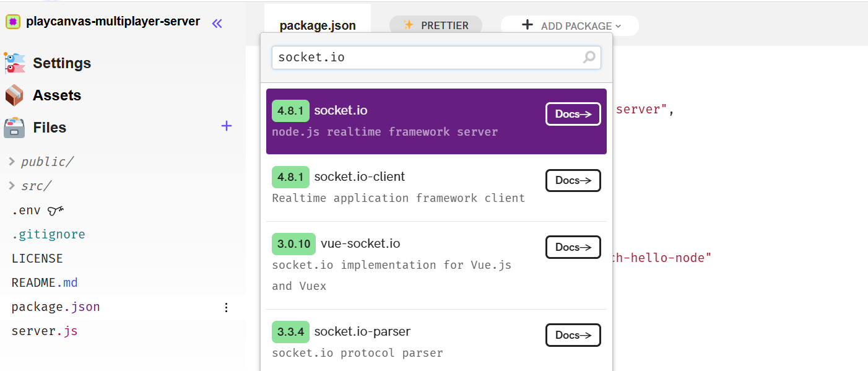
Task: Open the playcanvas-multiplayer-server project name
Action: coord(113,21)
